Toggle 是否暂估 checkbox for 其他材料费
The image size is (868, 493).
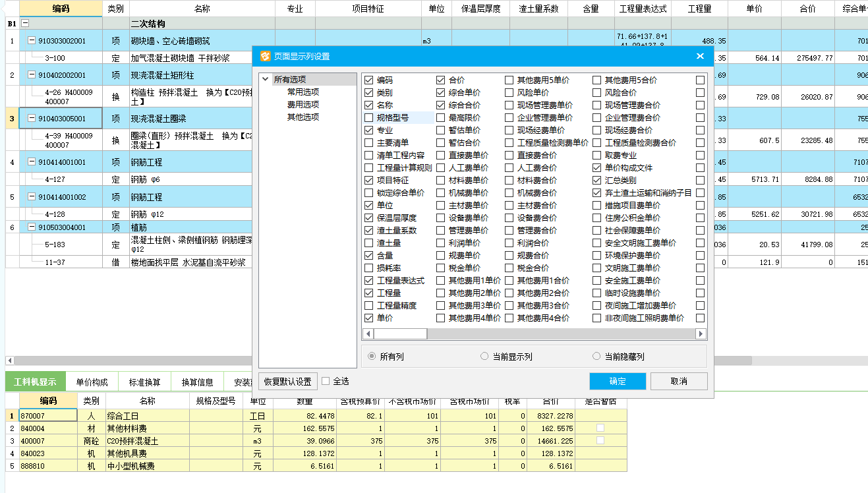point(600,428)
